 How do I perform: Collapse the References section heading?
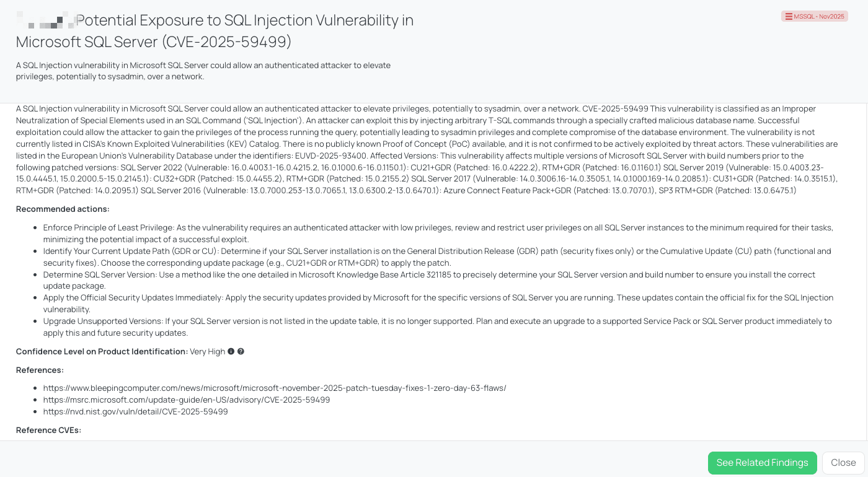click(x=40, y=370)
